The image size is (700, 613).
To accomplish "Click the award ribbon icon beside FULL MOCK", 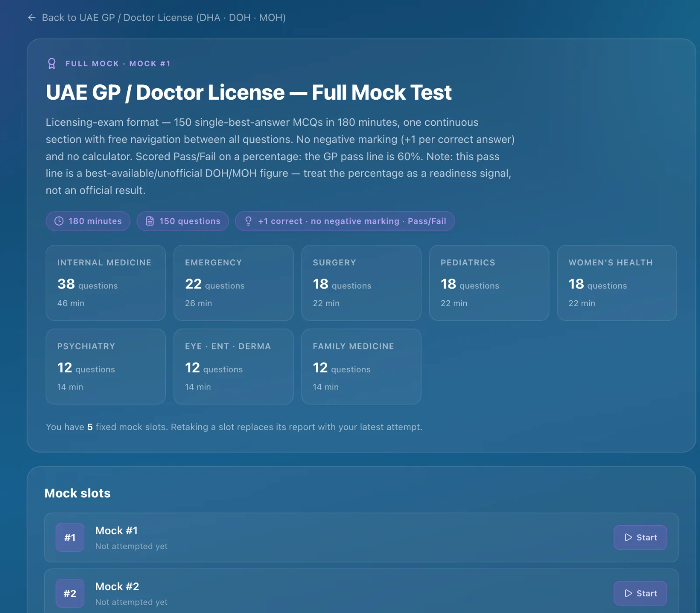I will click(52, 64).
